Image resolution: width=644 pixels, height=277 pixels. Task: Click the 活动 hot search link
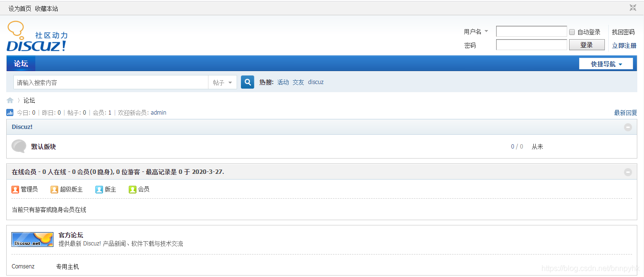283,82
